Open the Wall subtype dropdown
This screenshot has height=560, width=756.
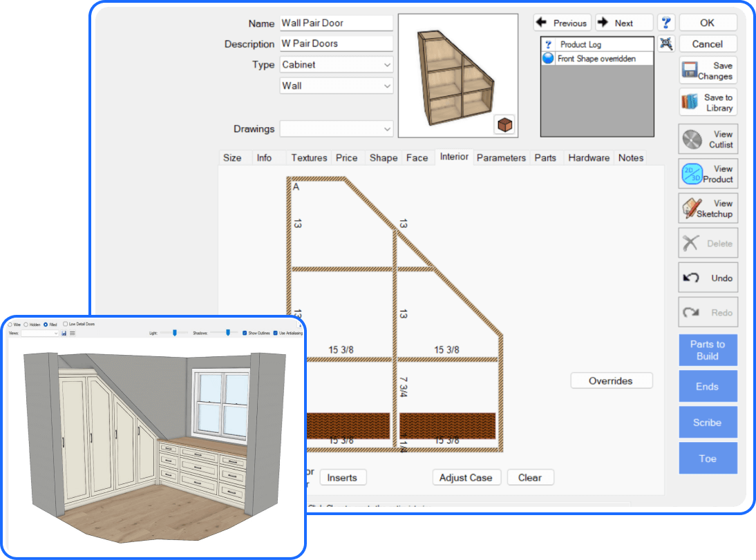point(336,86)
